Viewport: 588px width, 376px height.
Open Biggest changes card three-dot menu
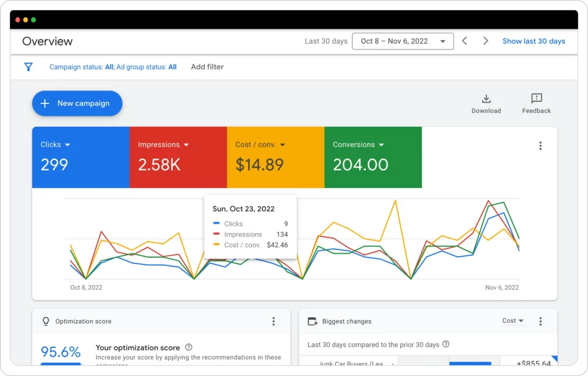[540, 321]
